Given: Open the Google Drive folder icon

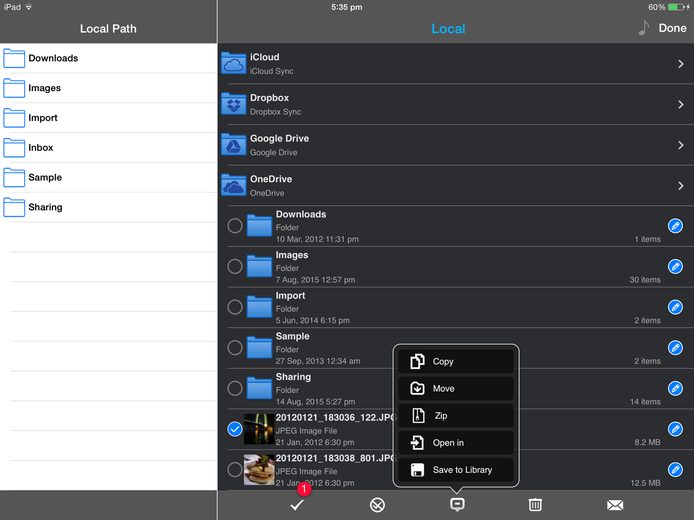Looking at the screenshot, I should [234, 145].
